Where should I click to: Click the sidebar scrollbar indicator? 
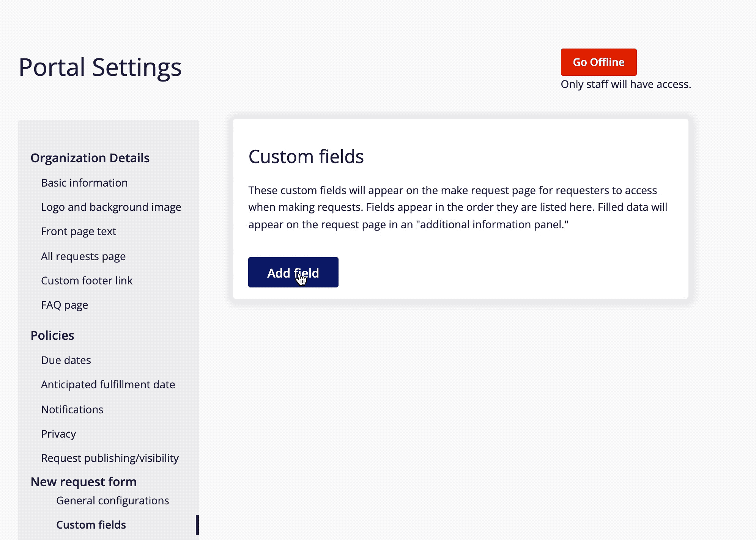(198, 524)
